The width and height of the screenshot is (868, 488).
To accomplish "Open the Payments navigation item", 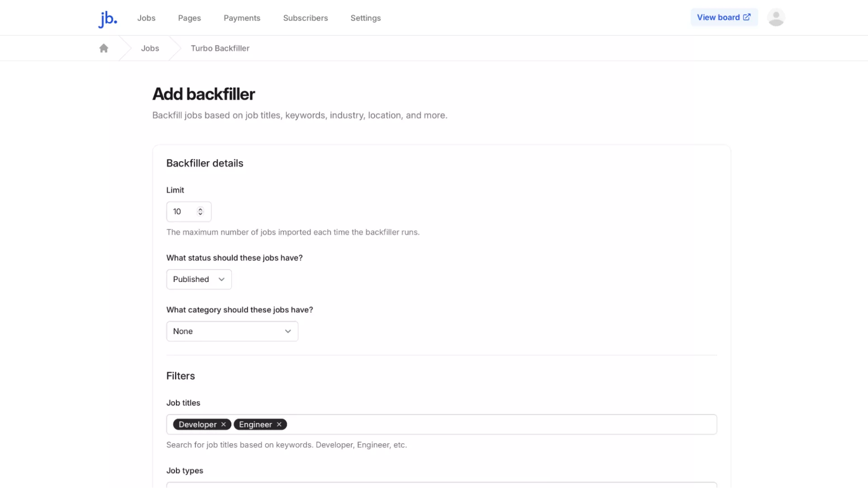I will click(242, 18).
